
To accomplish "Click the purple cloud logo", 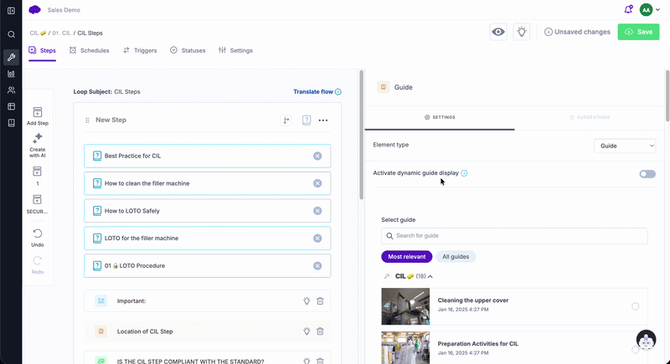I will point(35,10).
